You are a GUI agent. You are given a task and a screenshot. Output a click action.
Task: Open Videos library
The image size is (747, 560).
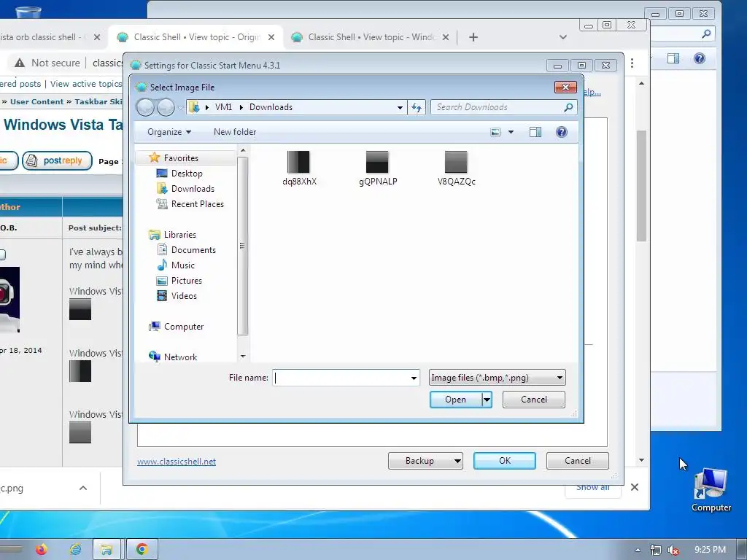click(x=183, y=296)
